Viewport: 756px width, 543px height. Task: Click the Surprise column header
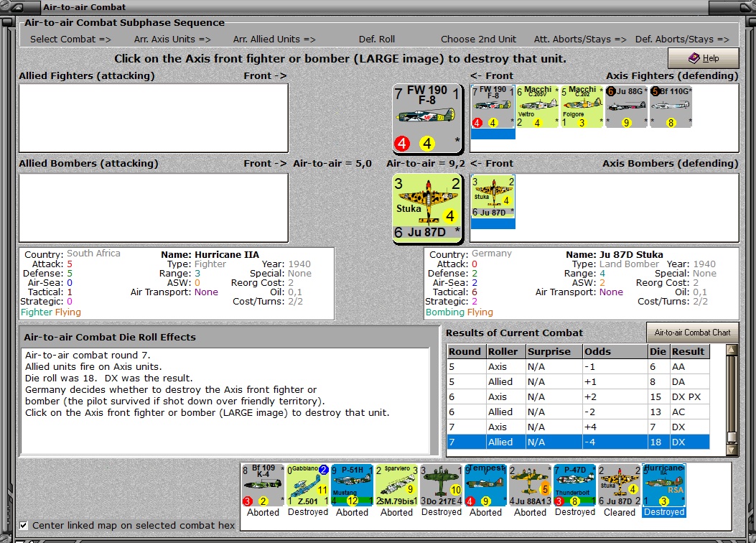(554, 351)
